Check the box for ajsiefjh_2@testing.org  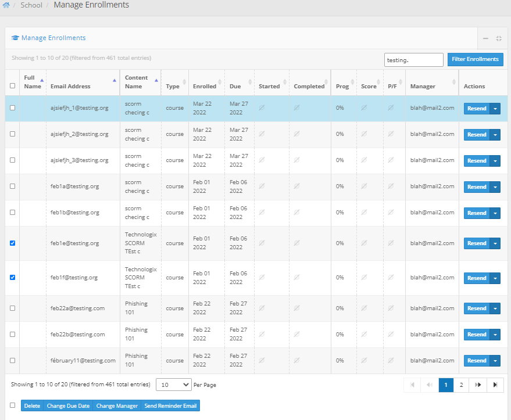(x=13, y=134)
